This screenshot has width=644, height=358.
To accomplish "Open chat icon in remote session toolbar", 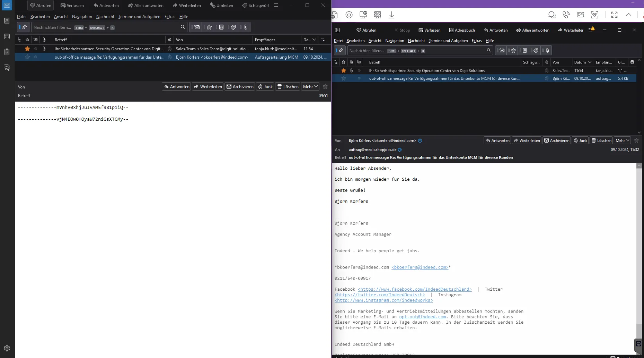I will [552, 15].
